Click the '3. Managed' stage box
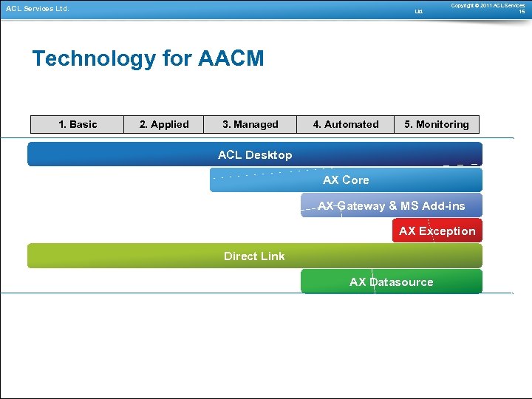Image resolution: width=532 pixels, height=399 pixels. click(250, 124)
